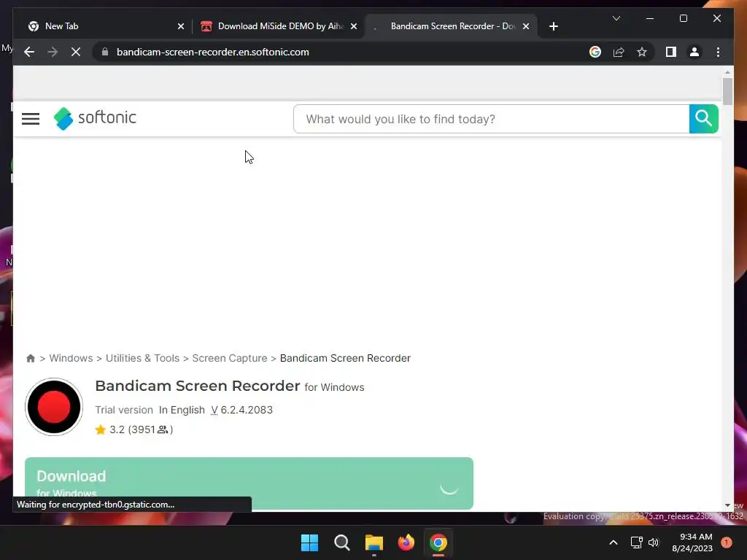The image size is (747, 560).
Task: Click the green Download for Windows button
Action: point(249,483)
